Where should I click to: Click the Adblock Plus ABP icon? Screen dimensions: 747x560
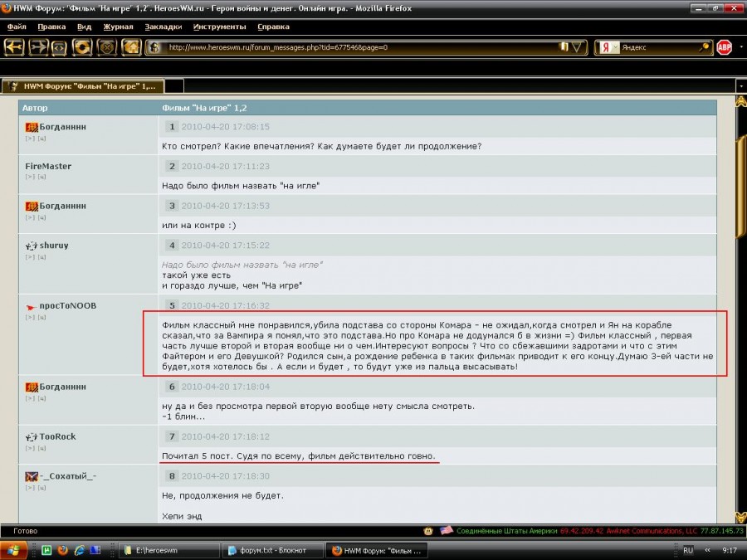(724, 47)
